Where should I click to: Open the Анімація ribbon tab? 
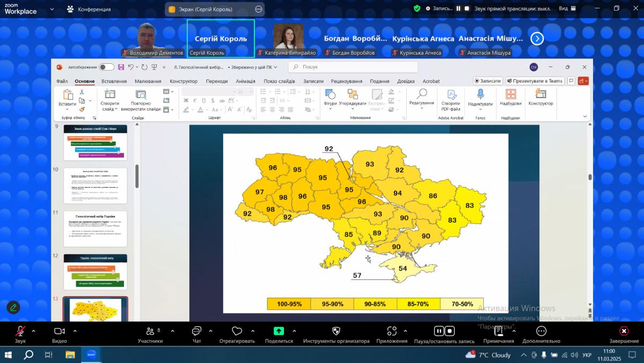point(245,81)
